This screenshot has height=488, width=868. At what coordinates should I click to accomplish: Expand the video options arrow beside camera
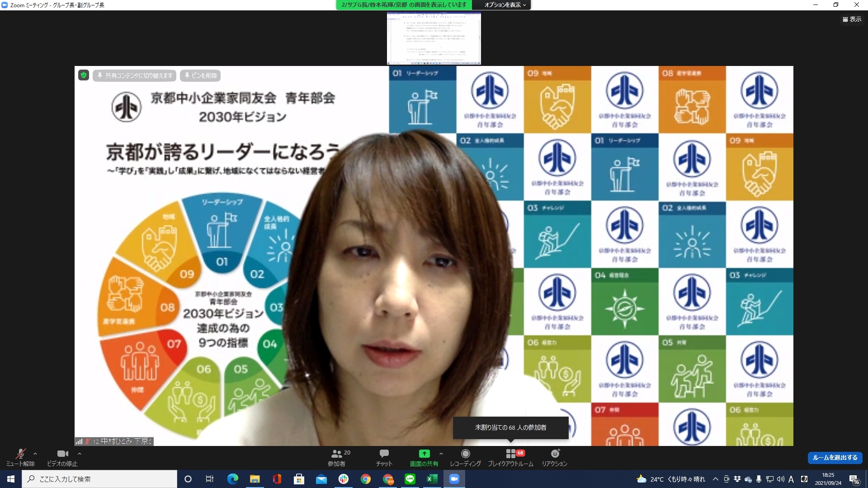coord(80,454)
